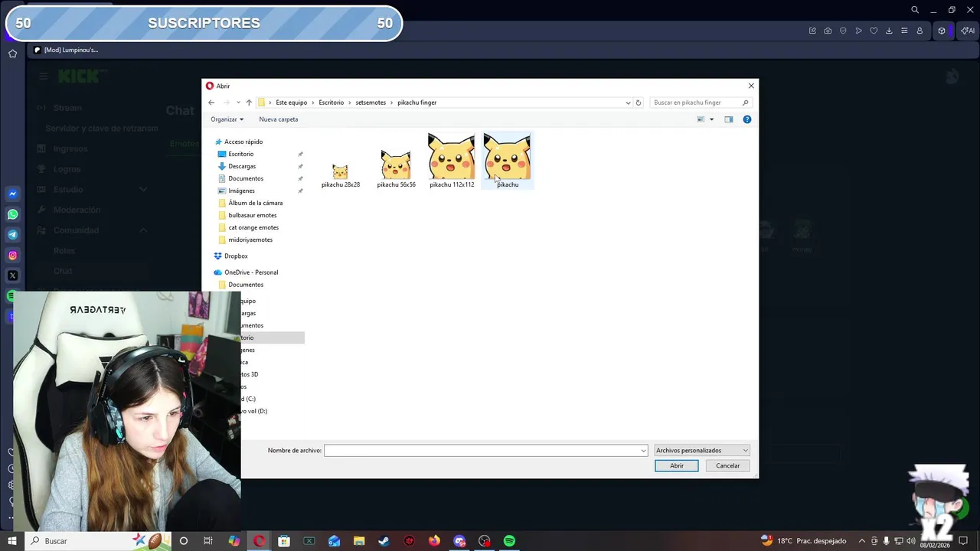Close the Abrir dialog

pyautogui.click(x=751, y=86)
